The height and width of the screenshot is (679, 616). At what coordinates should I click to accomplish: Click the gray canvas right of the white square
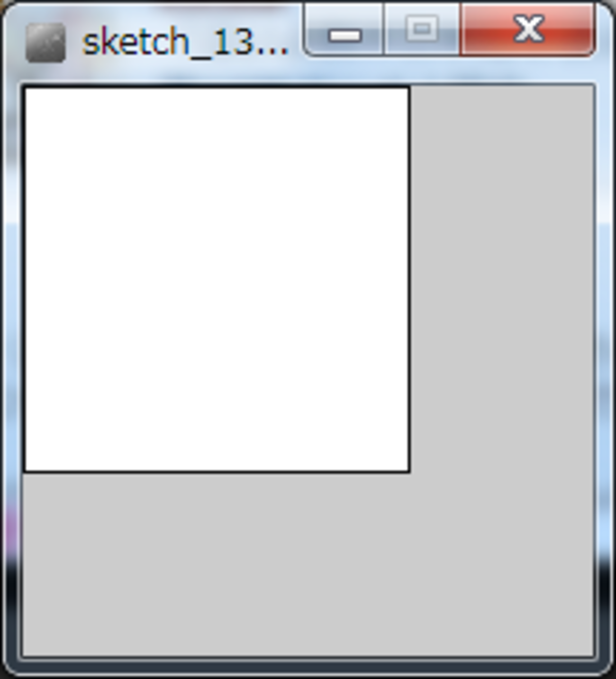(x=501, y=279)
